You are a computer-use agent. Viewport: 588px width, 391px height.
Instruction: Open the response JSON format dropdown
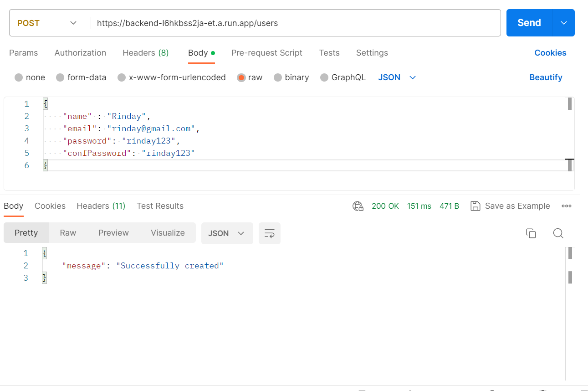point(227,233)
